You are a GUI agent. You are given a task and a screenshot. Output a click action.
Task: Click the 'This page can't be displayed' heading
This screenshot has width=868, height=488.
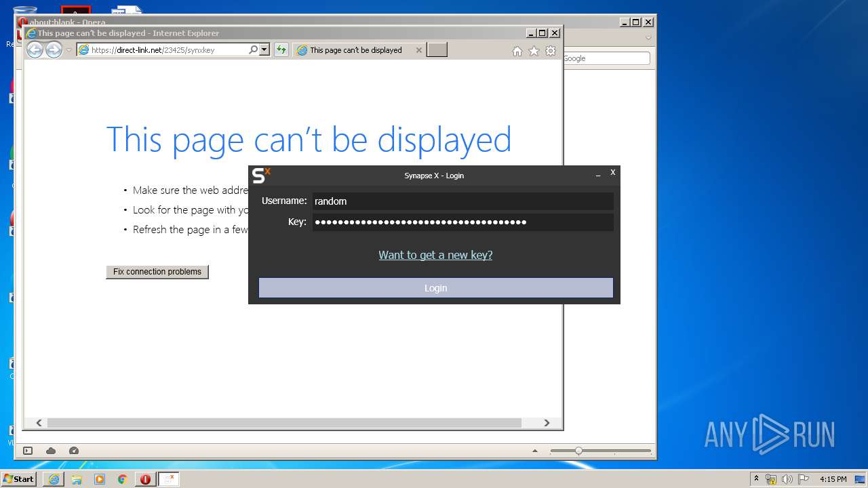click(309, 139)
